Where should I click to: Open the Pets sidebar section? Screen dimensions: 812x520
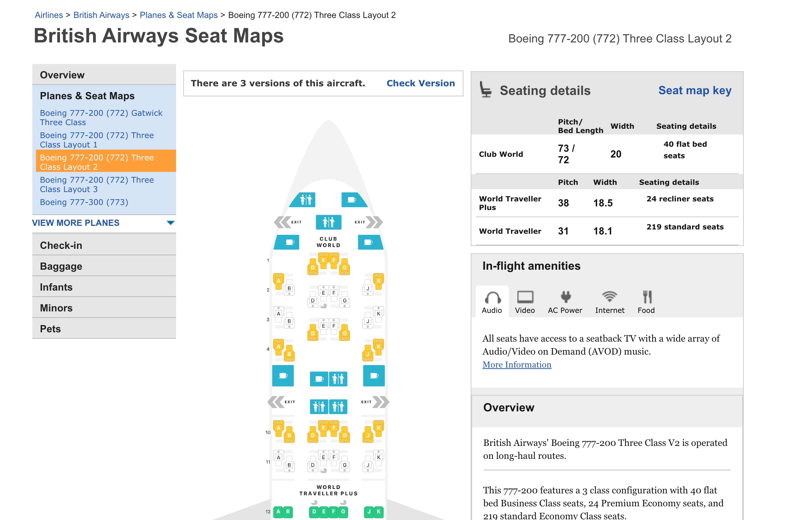click(50, 329)
